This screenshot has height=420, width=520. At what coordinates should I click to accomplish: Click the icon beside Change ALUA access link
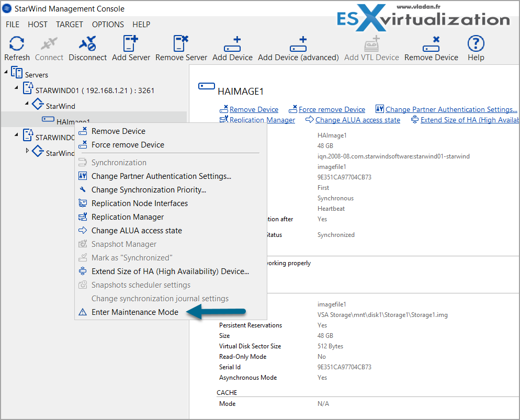pos(310,119)
